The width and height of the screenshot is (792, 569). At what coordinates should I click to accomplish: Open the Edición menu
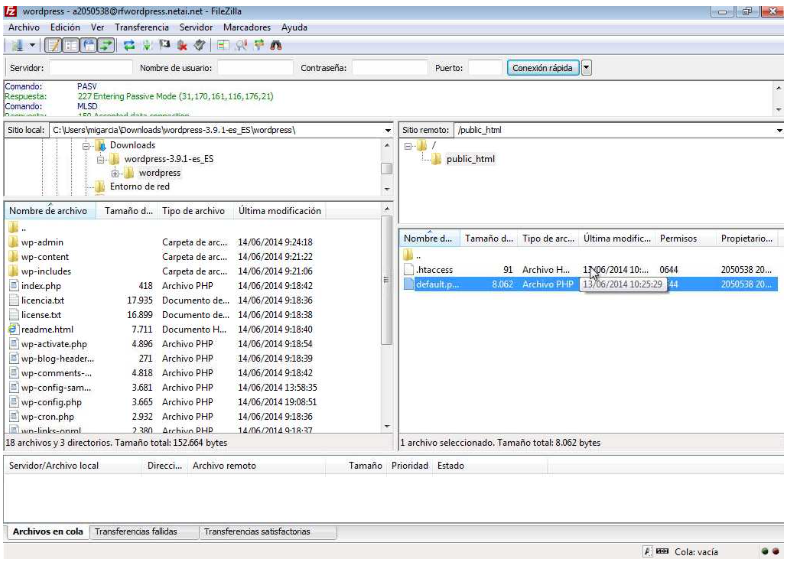65,27
